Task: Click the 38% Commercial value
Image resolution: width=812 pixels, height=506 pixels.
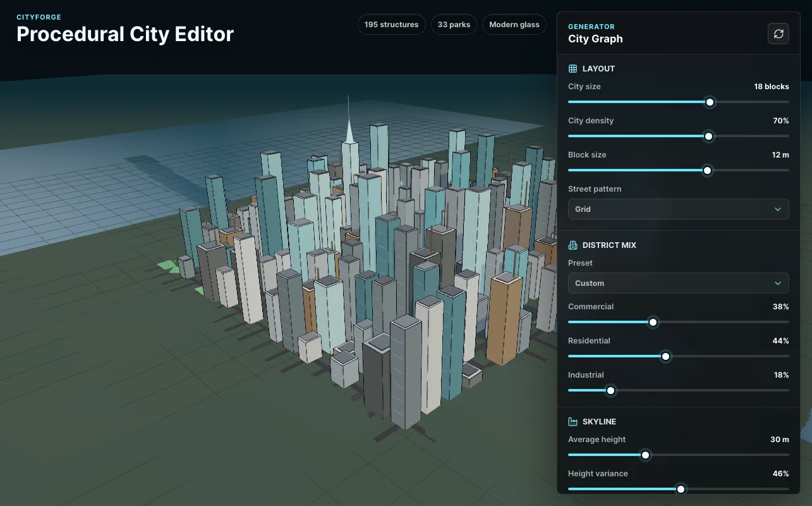Action: pos(781,307)
